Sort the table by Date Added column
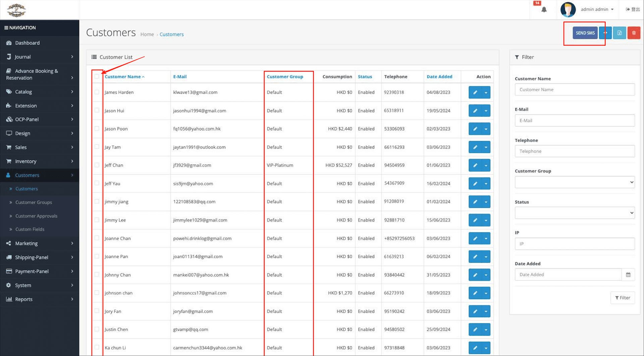The width and height of the screenshot is (644, 356). coord(439,77)
